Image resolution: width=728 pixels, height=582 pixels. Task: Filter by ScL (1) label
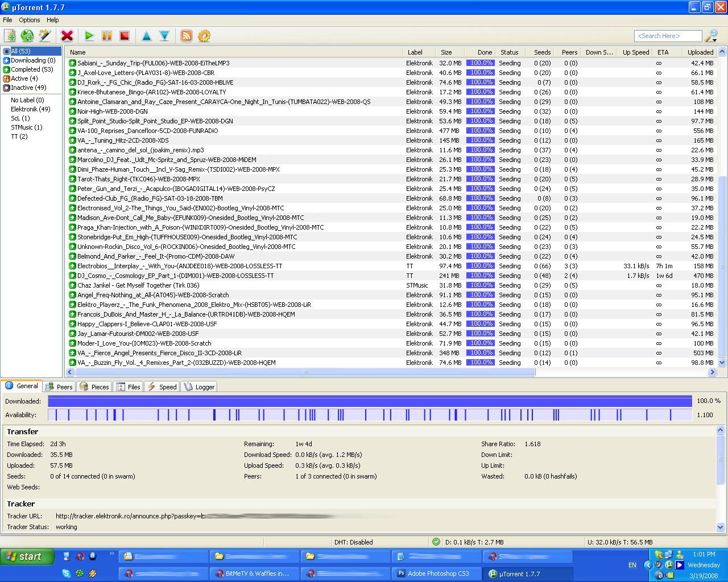click(20, 118)
